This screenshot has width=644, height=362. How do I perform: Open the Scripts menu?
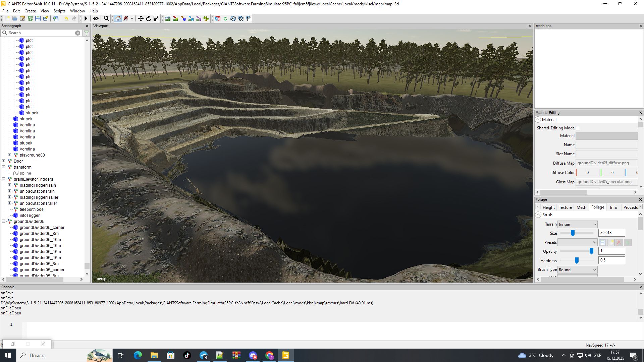click(x=59, y=11)
